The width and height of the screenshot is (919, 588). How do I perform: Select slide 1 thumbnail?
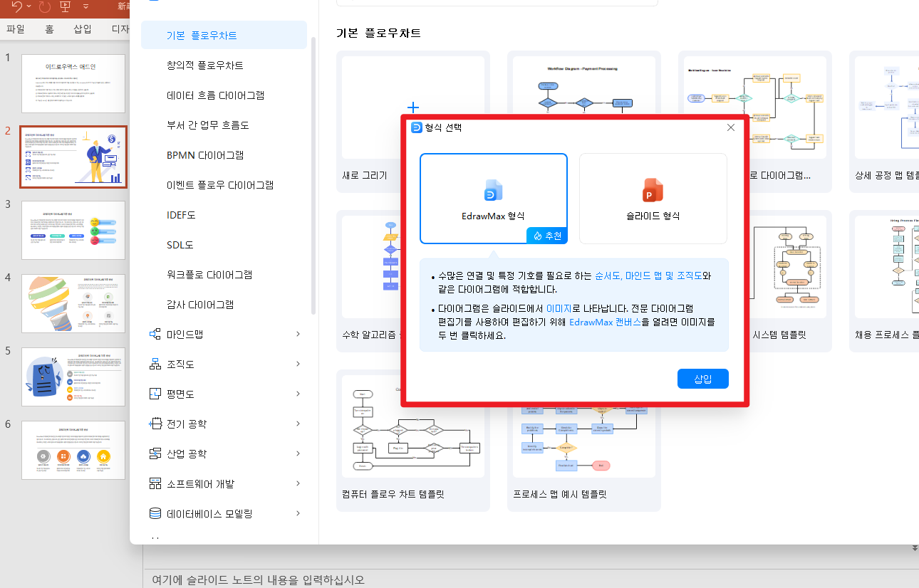73,83
